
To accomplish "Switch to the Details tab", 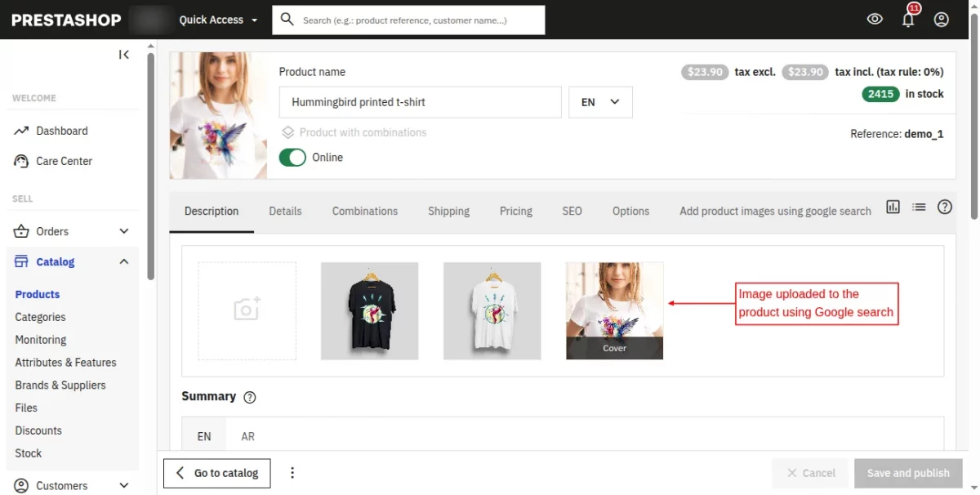I will point(285,211).
